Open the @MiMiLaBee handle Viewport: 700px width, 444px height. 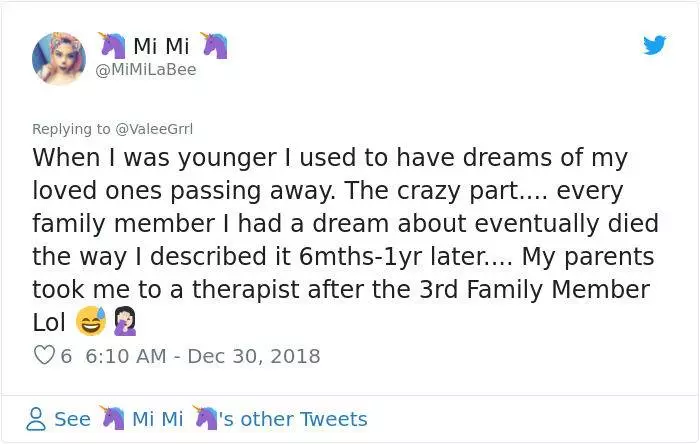pos(146,70)
